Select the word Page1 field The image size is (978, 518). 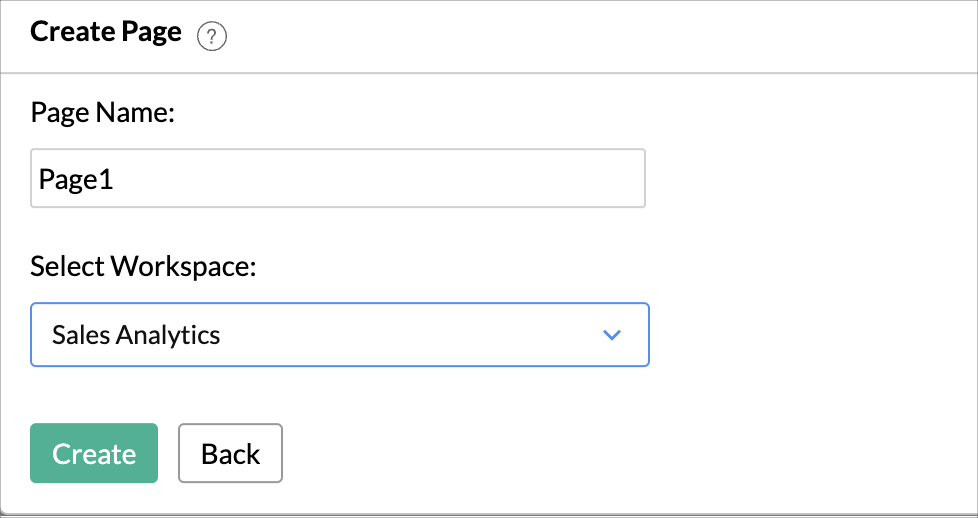[x=76, y=180]
